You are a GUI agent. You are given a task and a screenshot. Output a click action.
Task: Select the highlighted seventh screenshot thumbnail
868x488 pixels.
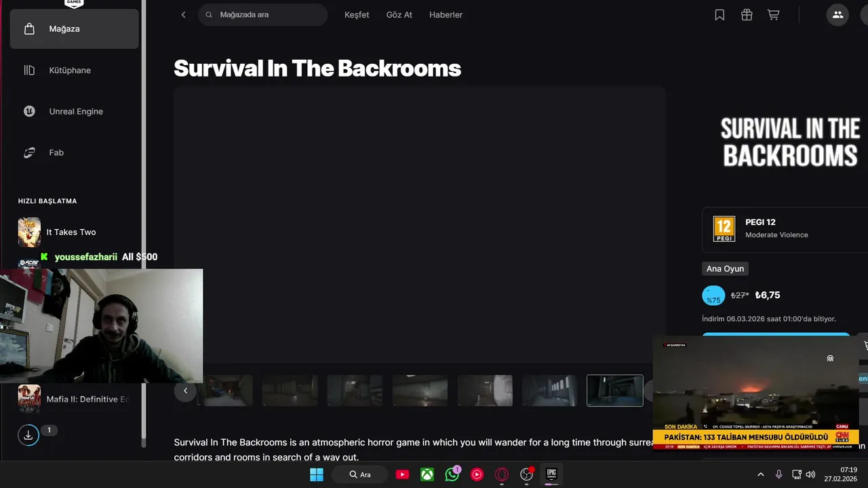pyautogui.click(x=615, y=391)
